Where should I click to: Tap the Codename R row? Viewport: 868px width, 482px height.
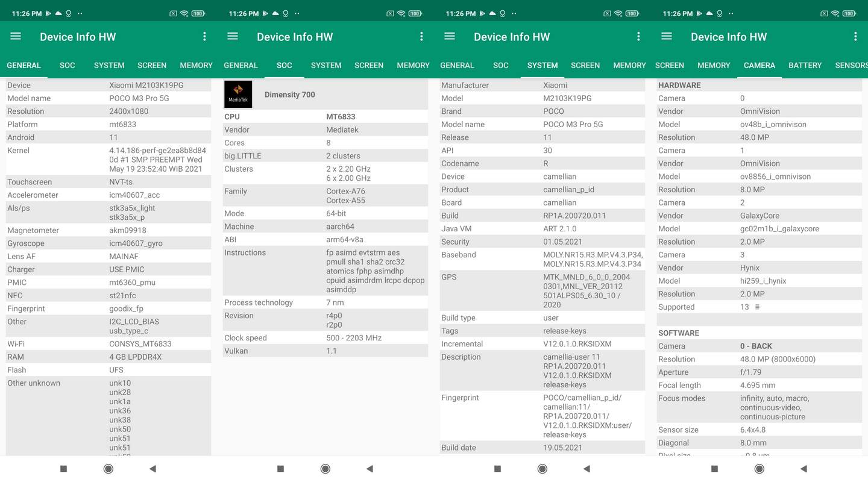pos(542,163)
